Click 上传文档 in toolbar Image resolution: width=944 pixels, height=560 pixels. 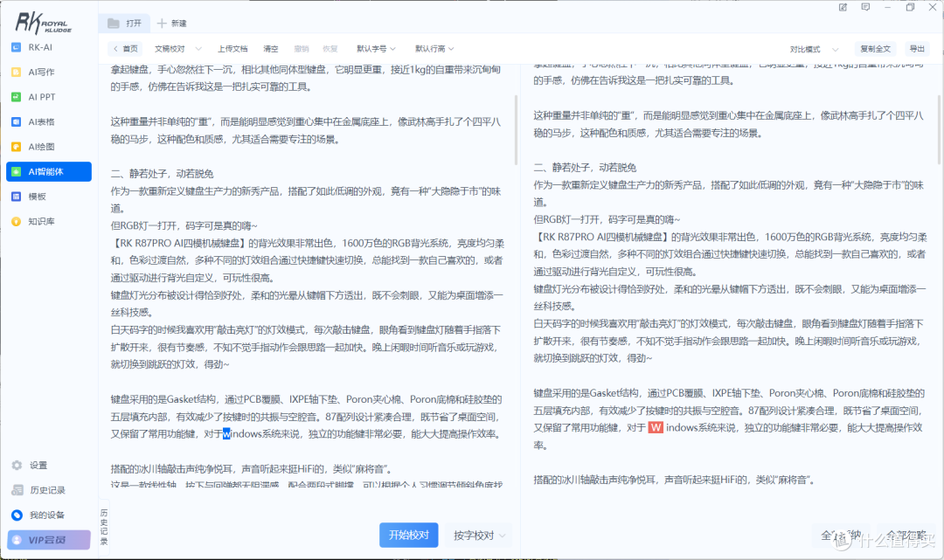pos(233,49)
